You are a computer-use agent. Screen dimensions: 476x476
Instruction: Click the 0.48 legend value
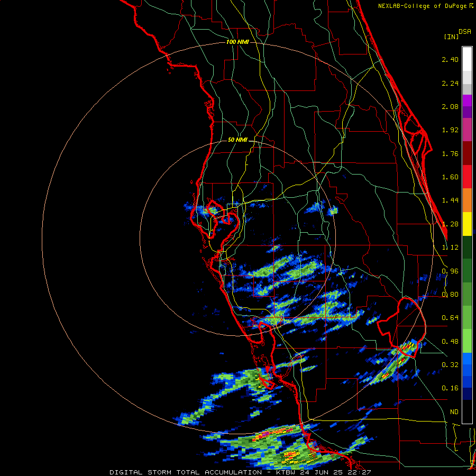click(x=450, y=342)
